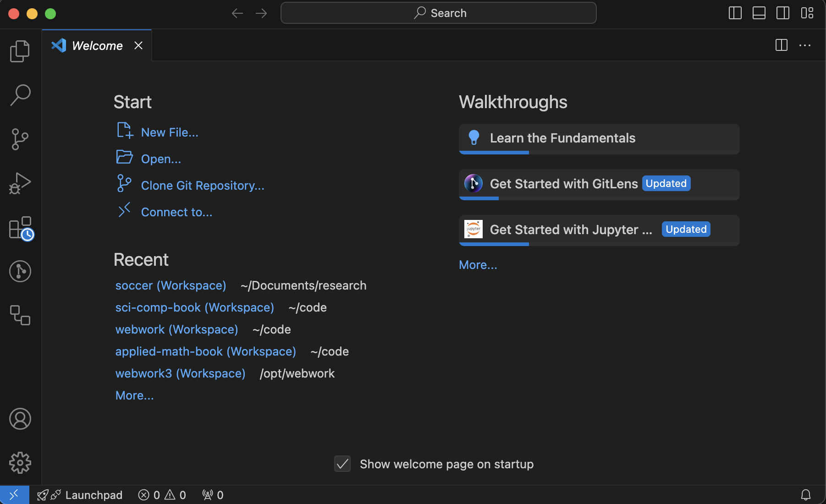Click the Clone Git Repository link
Viewport: 826px width, 504px height.
tap(202, 186)
